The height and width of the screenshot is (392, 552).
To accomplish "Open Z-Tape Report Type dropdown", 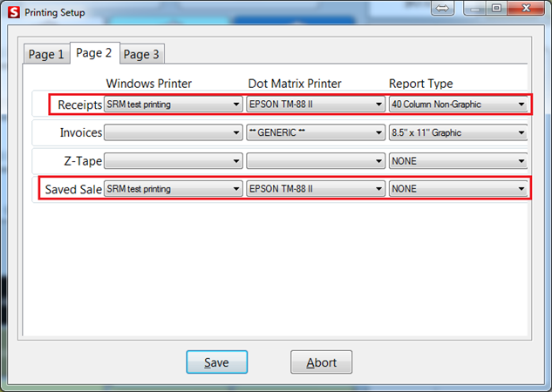I will point(459,161).
